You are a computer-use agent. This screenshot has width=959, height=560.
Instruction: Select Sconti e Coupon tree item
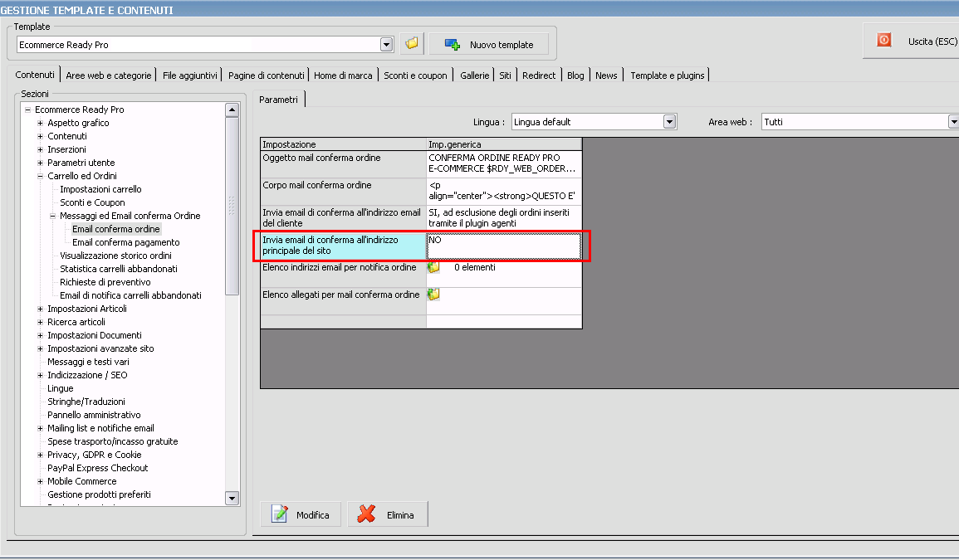coord(92,202)
